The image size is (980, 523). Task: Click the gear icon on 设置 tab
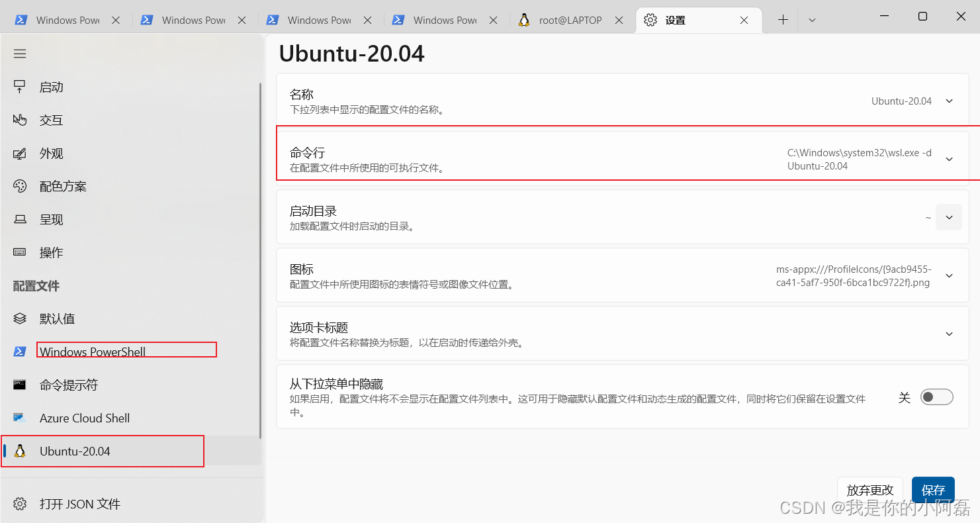coord(650,20)
